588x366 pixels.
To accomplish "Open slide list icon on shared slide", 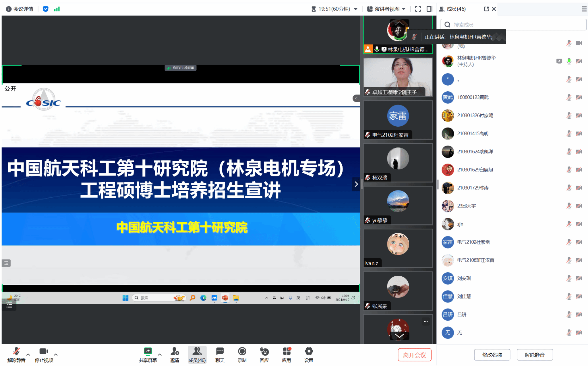I will click(x=6, y=263).
